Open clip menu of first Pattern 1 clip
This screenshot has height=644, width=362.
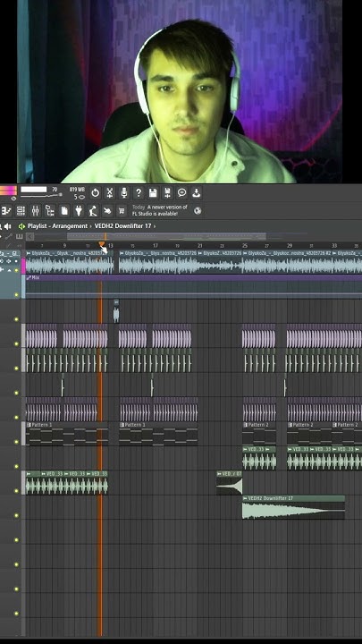coord(29,425)
